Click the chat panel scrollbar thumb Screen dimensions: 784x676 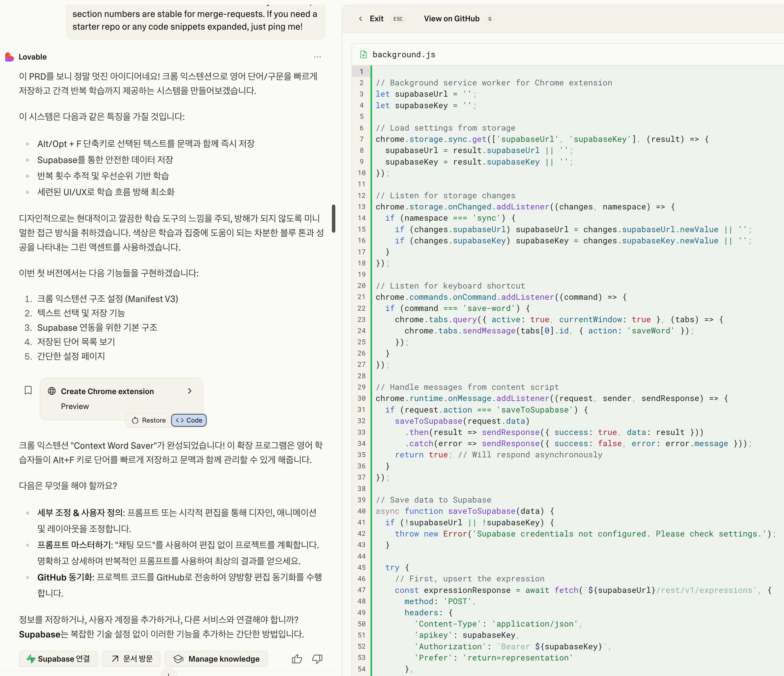(333, 218)
